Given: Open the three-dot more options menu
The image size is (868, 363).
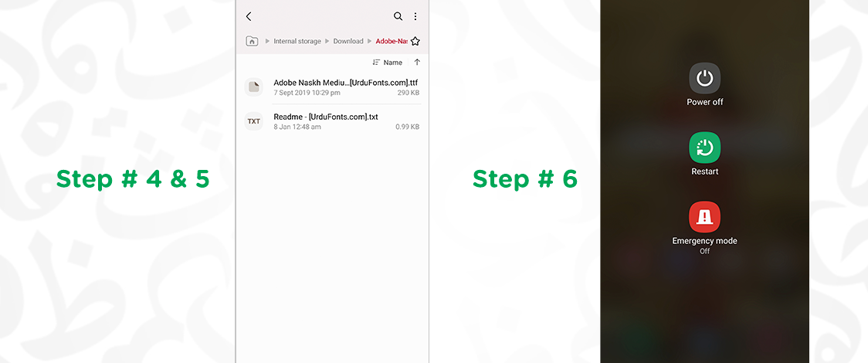Looking at the screenshot, I should coord(415,16).
